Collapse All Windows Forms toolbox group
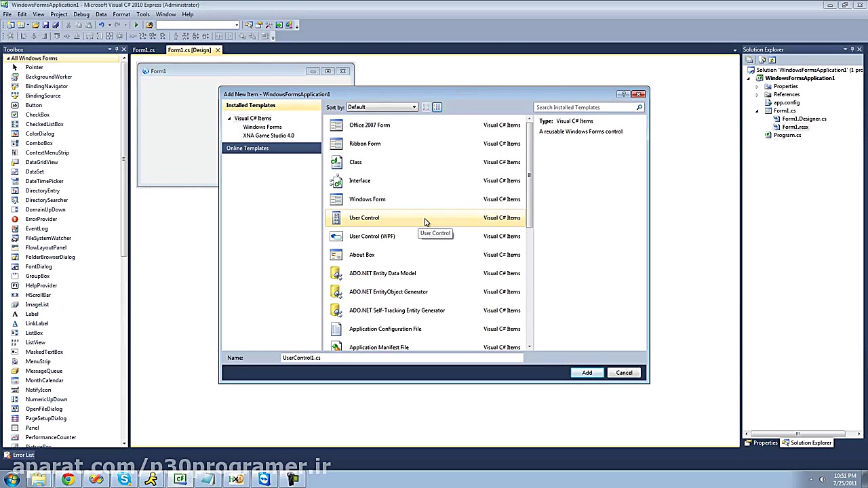This screenshot has height=488, width=868. [x=8, y=58]
